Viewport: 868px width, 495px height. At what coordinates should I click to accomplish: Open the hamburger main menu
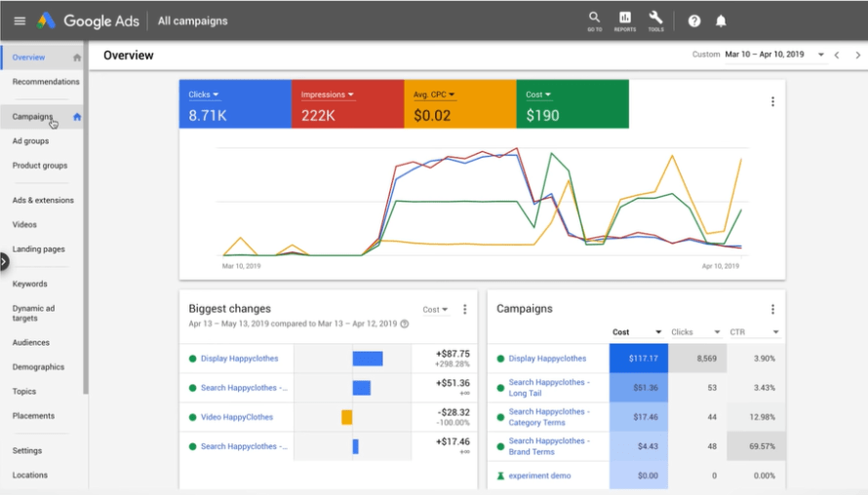20,20
